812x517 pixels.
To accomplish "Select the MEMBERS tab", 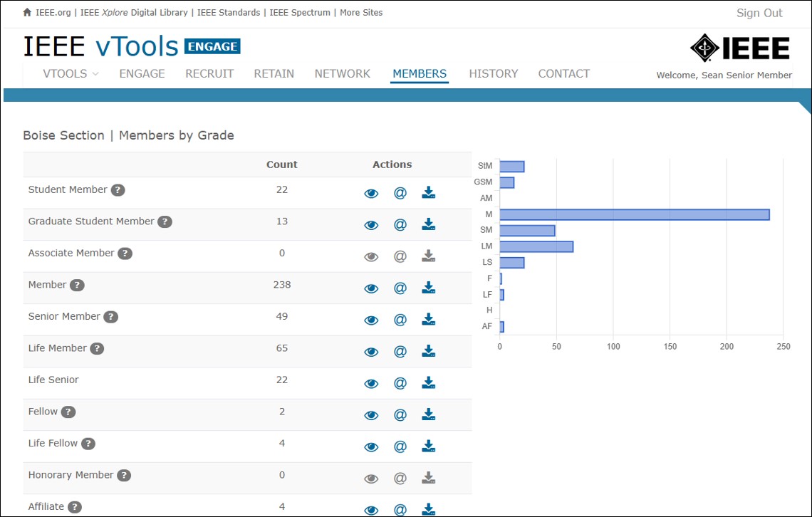I will click(x=420, y=73).
